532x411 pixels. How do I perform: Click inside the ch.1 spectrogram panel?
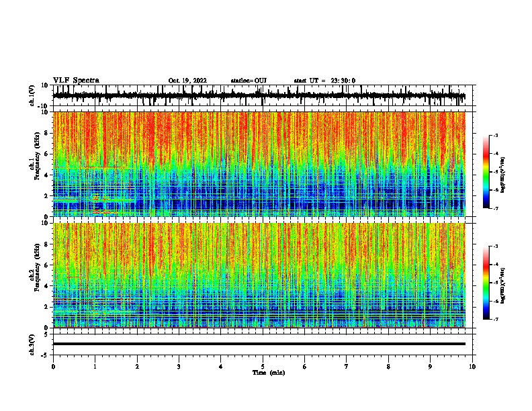coord(259,164)
